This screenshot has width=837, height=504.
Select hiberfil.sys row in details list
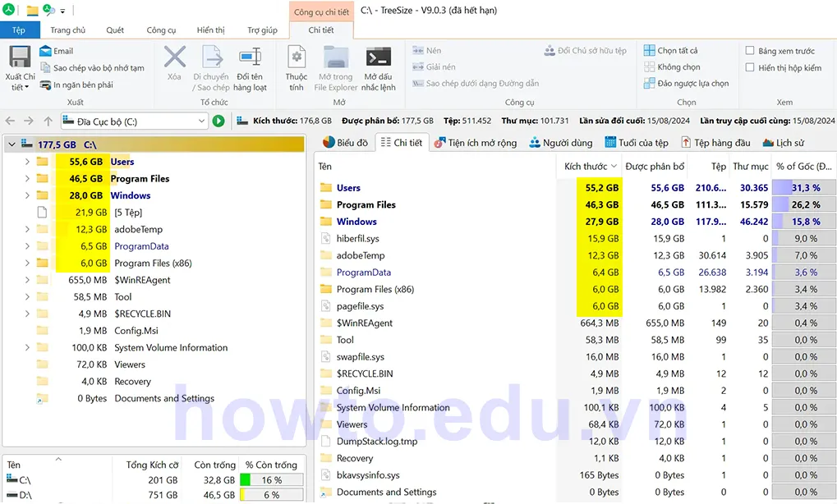[357, 239]
